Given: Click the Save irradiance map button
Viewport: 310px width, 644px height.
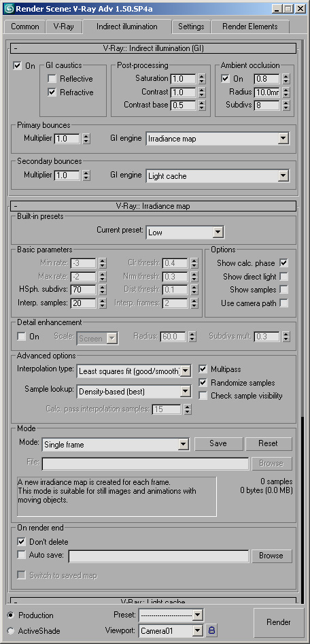Looking at the screenshot, I should click(x=218, y=443).
